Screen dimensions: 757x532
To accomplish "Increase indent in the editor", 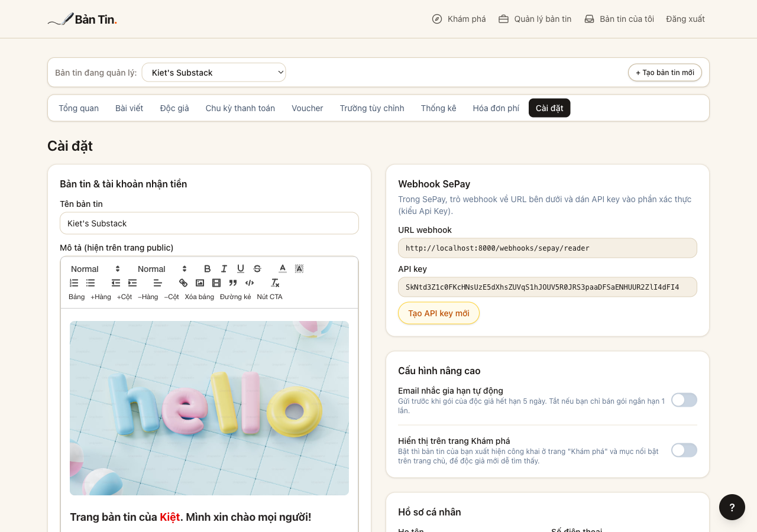I will tap(132, 283).
